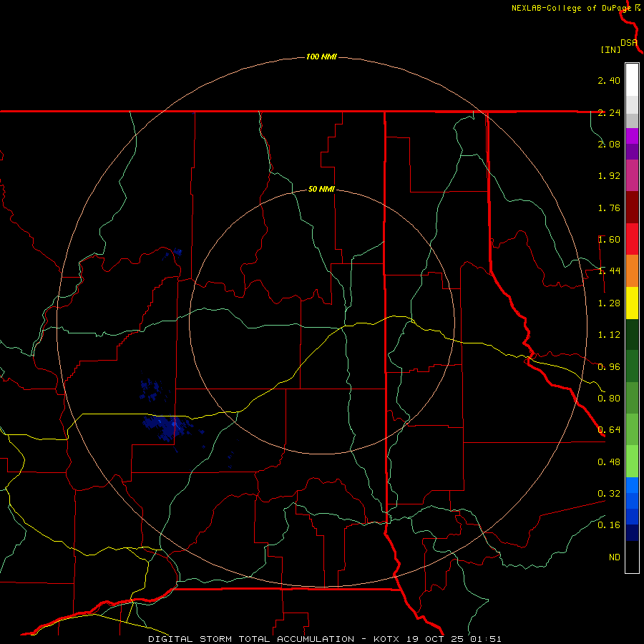The height and width of the screenshot is (644, 644).
Task: Click the NEXLAB-College of DuPage title text
Action: 572,8
